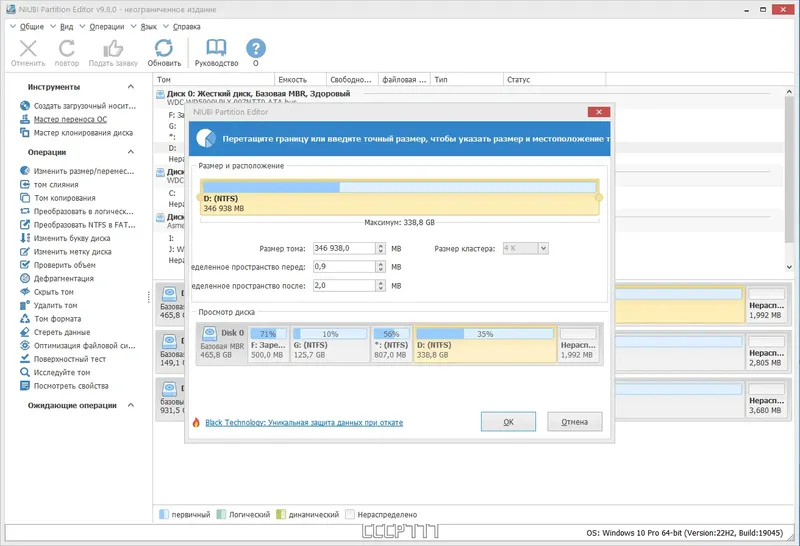This screenshot has height=546, width=800.
Task: Select unallocated 3,680 MB block in main window
Action: [766, 401]
